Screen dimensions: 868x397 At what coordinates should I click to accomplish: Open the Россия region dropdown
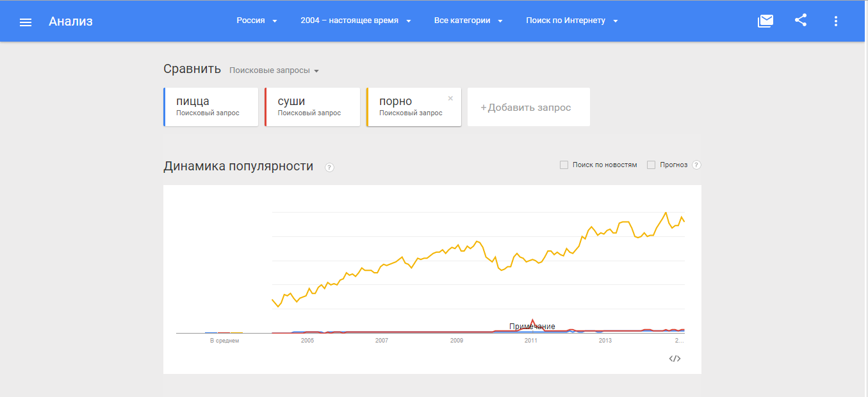257,20
